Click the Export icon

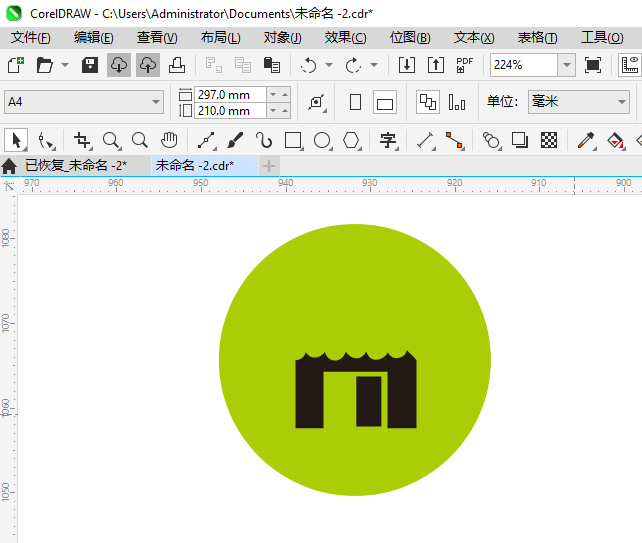tap(436, 65)
